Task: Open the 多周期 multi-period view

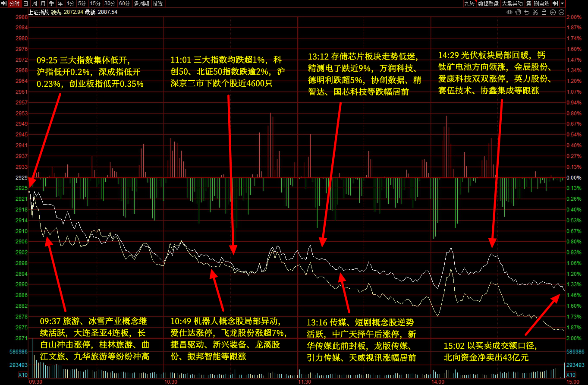Action: click(x=141, y=3)
